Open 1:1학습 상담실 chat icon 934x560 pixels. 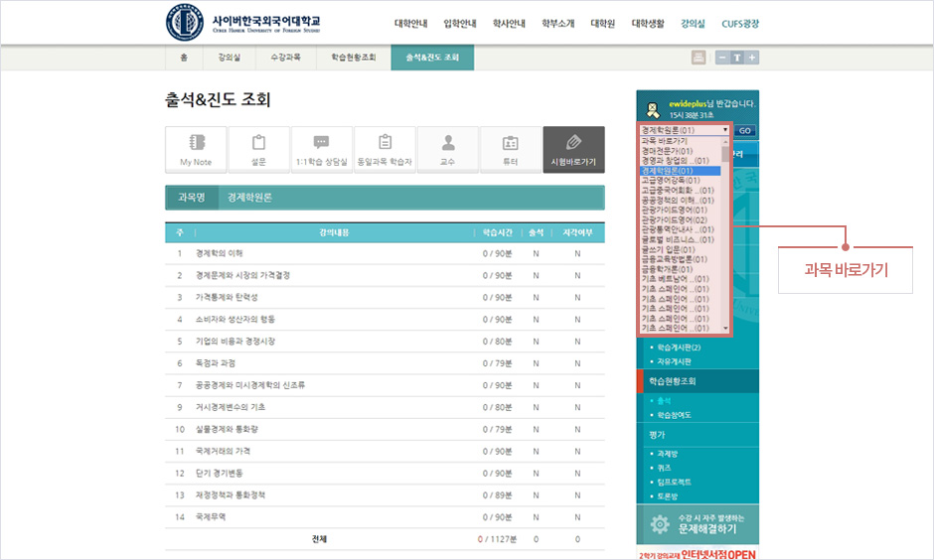tap(321, 150)
